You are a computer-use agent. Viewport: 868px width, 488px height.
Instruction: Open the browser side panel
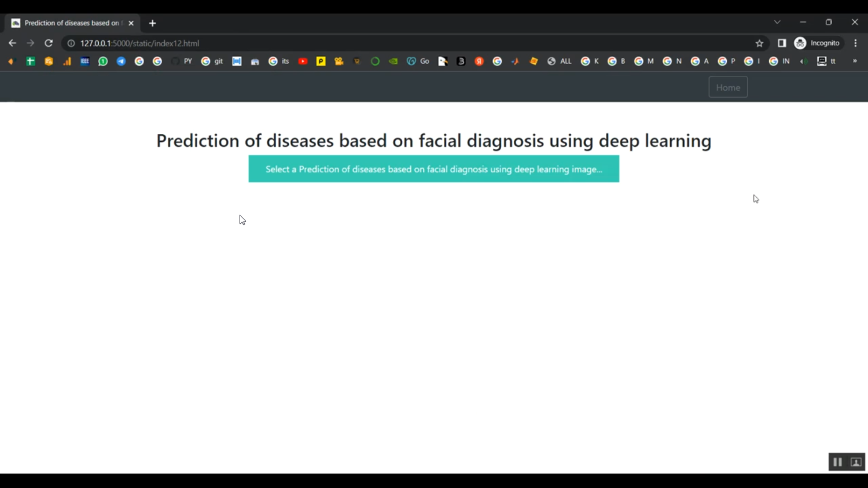coord(782,43)
